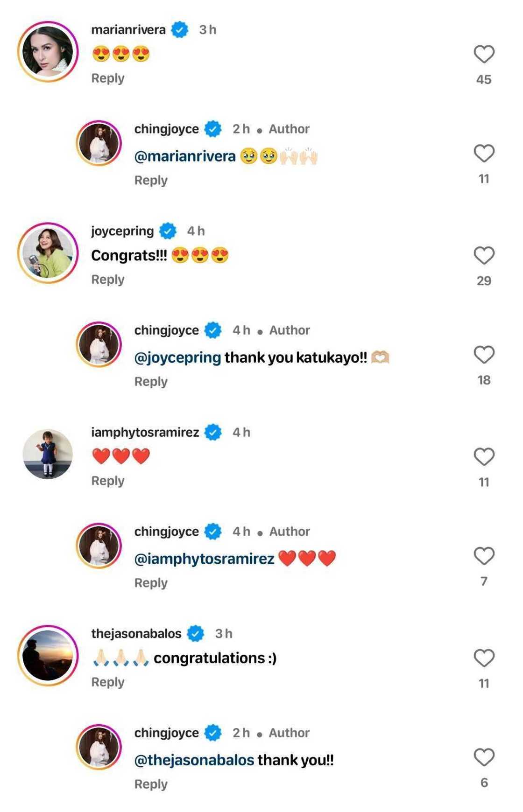523x812 pixels.
Task: Tap the @joycepring mention
Action: (177, 357)
